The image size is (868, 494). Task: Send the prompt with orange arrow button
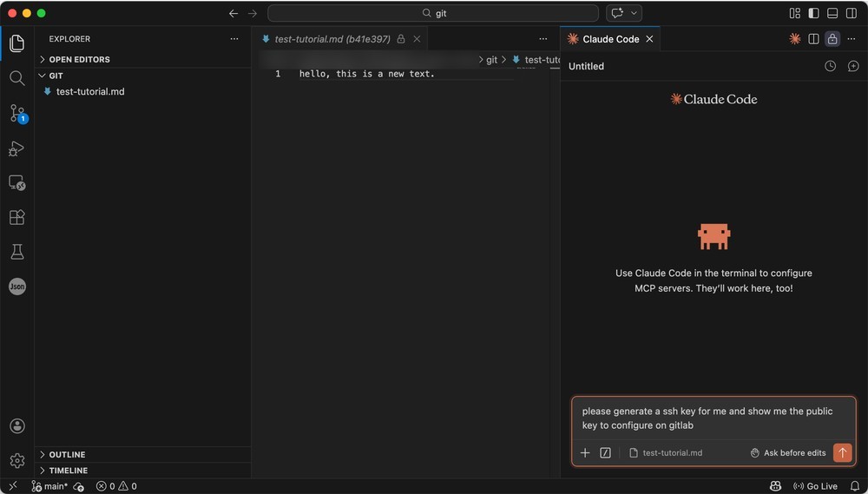point(843,452)
